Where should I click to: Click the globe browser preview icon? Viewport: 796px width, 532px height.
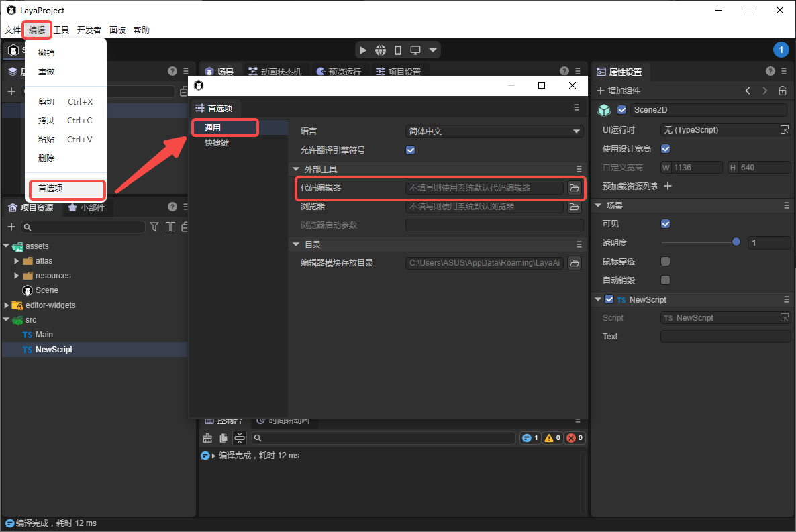click(381, 50)
